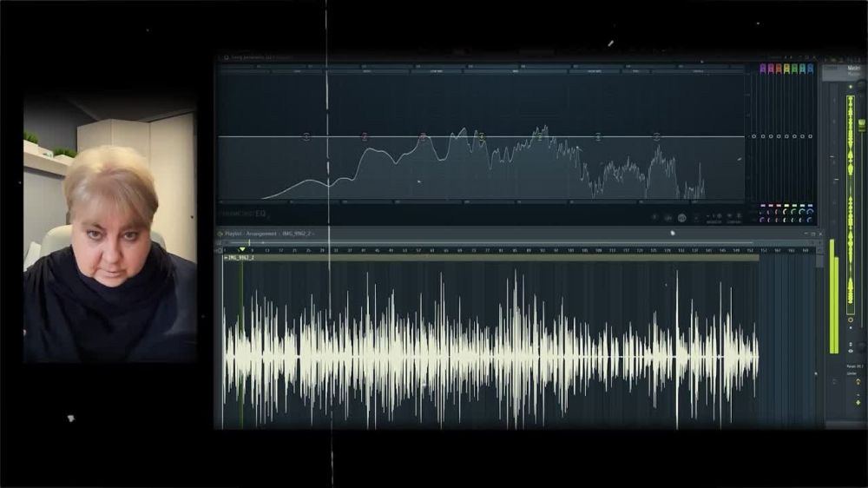Select EQ band 7 node on the curve
Screen dimensions: 868x488
point(657,137)
